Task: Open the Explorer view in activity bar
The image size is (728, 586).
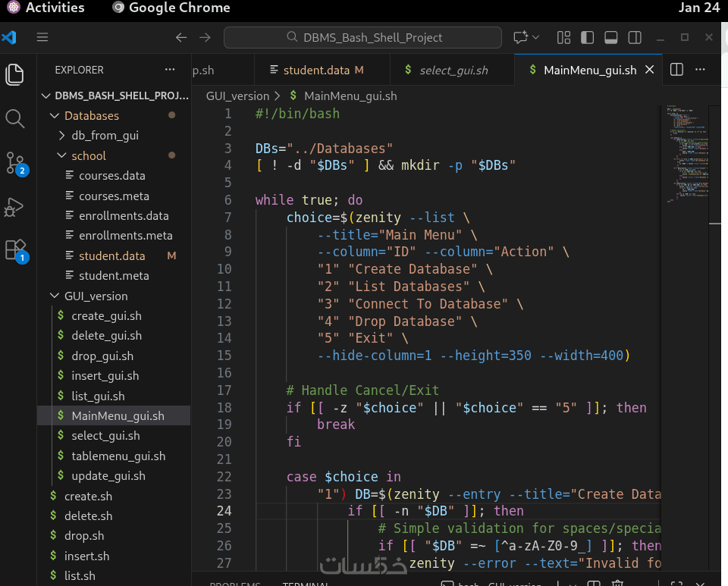Action: (15, 74)
